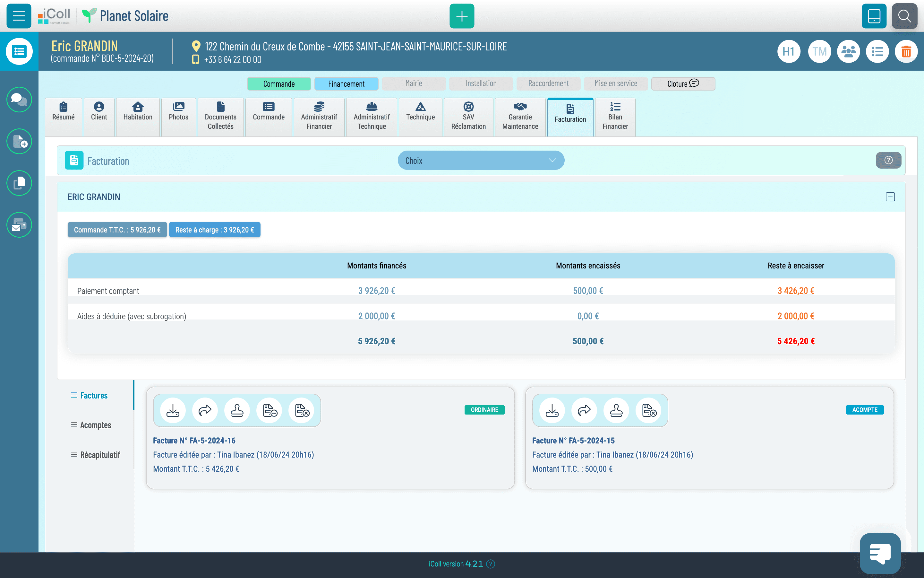The width and height of the screenshot is (924, 578).
Task: Open the SAV Réclamation tab
Action: coord(468,117)
